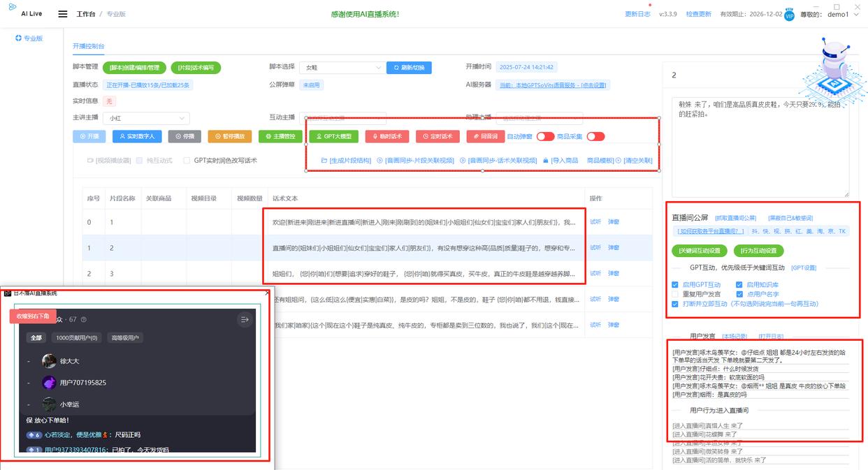Image resolution: width=868 pixels, height=470 pixels.
Task: Toggle the 自动弹窗 switch
Action: click(x=545, y=136)
